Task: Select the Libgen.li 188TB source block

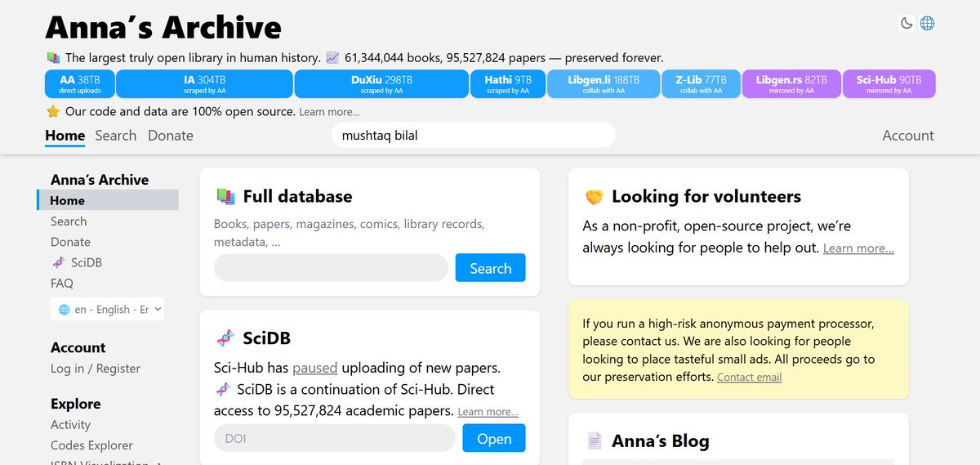Action: pos(603,84)
